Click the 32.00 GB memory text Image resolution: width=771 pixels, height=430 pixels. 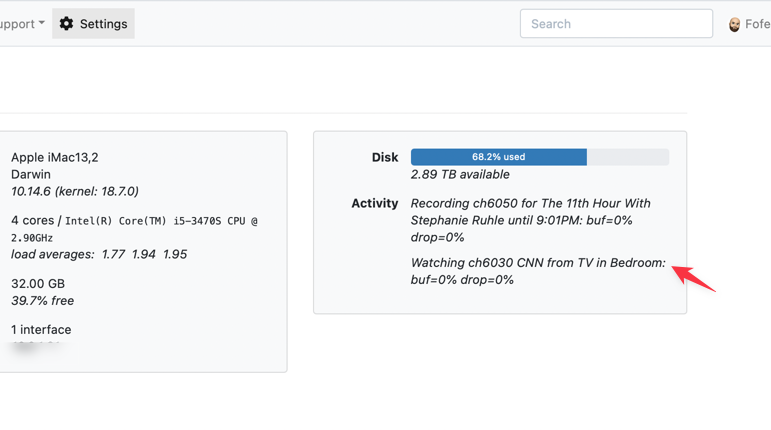pos(38,284)
